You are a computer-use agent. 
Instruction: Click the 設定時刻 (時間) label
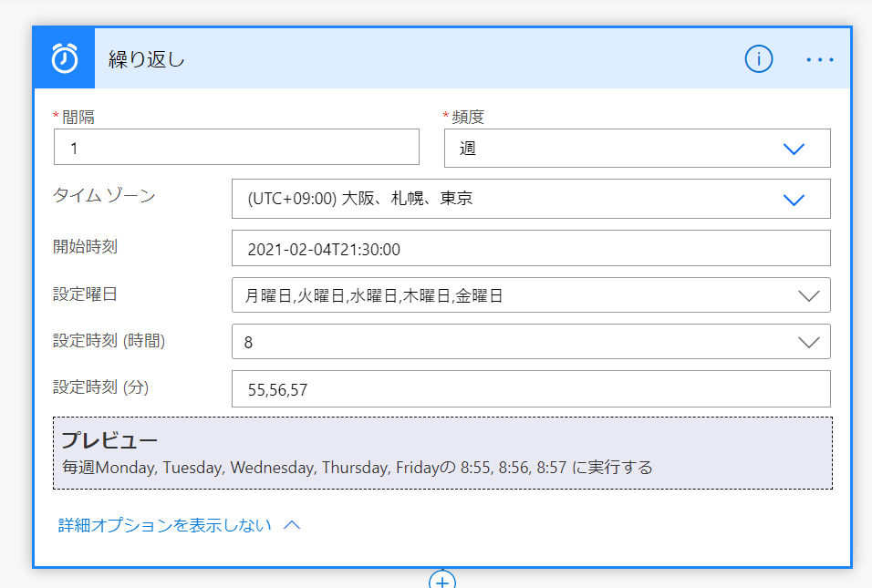point(109,341)
